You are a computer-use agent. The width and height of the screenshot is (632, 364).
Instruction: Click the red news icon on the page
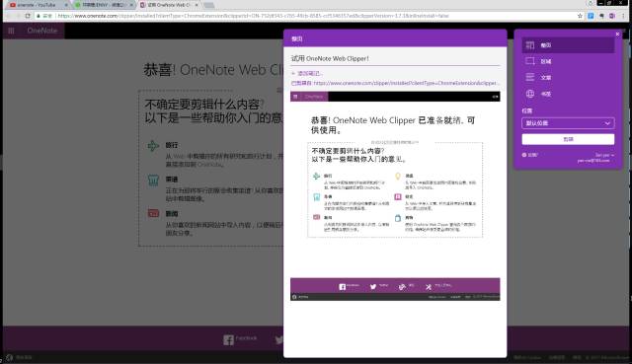[x=153, y=213]
